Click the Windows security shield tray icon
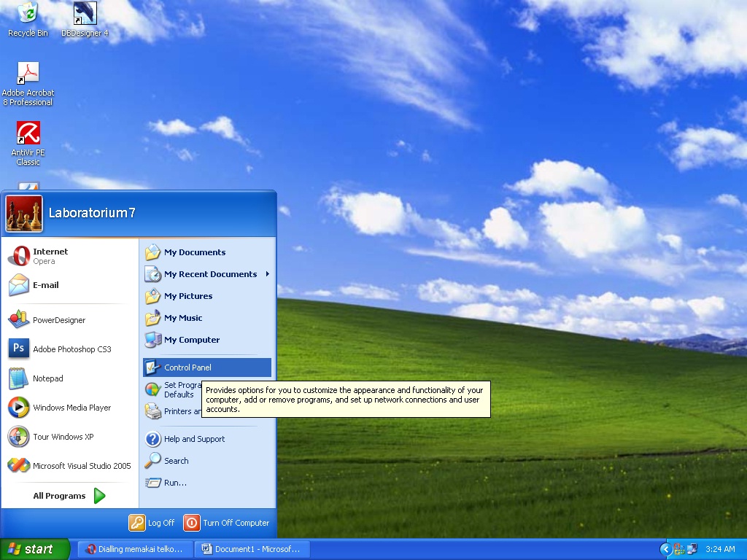The image size is (747, 560). coord(679,549)
